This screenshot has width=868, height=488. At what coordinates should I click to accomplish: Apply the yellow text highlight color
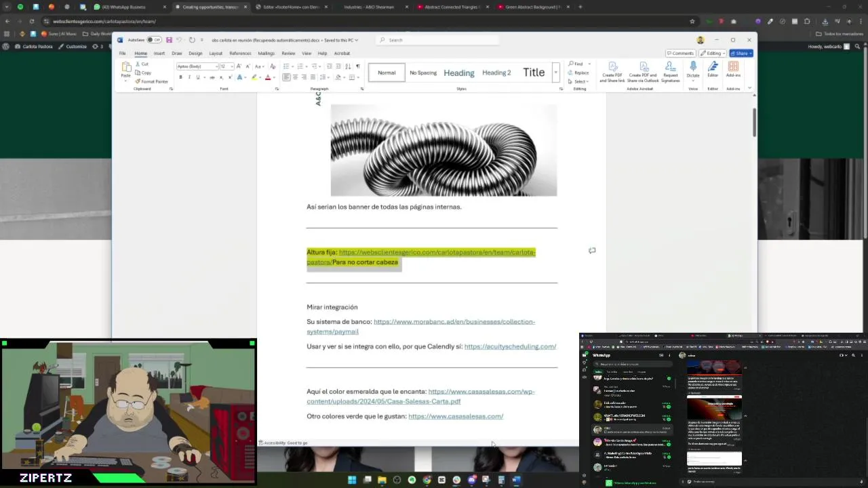[x=254, y=77]
